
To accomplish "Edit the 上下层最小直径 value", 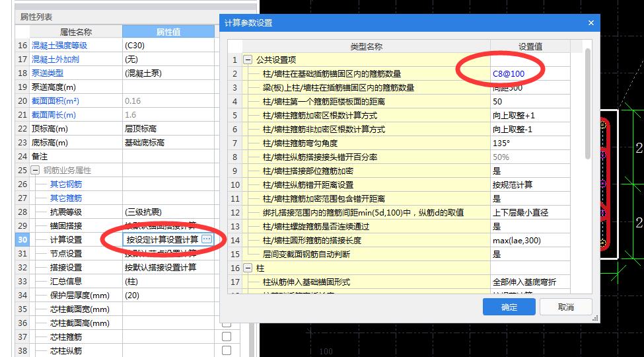I will (x=530, y=213).
